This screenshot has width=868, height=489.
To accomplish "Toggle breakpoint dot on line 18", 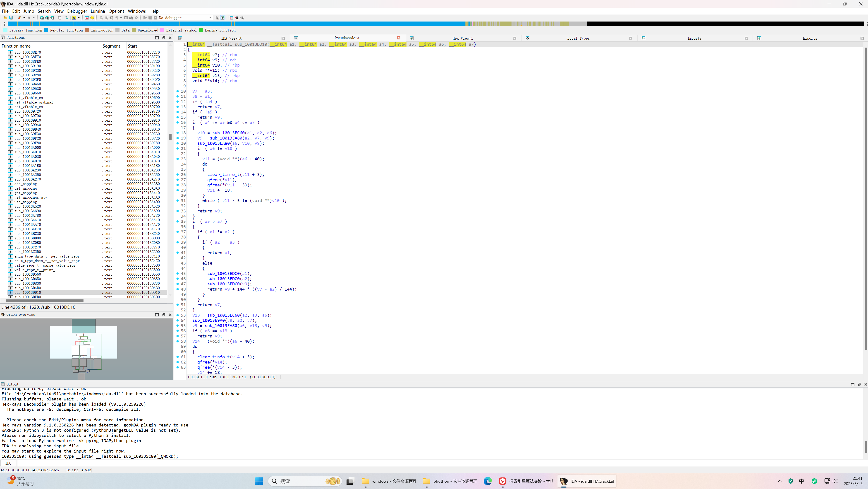I will point(178,133).
